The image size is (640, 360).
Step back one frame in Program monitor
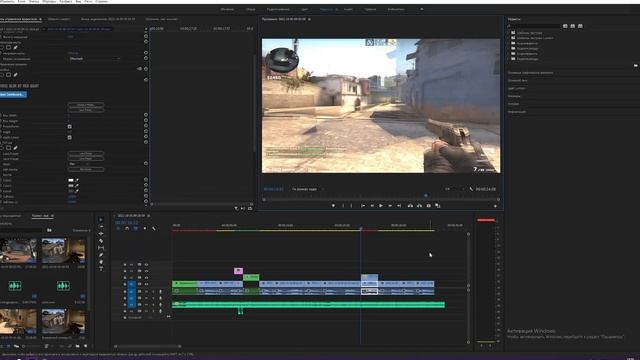click(x=372, y=206)
